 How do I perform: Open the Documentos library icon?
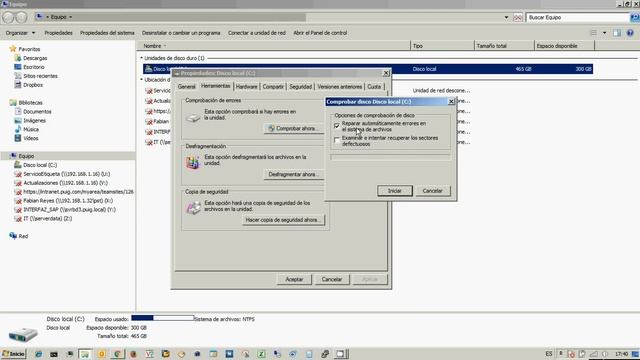coord(18,111)
